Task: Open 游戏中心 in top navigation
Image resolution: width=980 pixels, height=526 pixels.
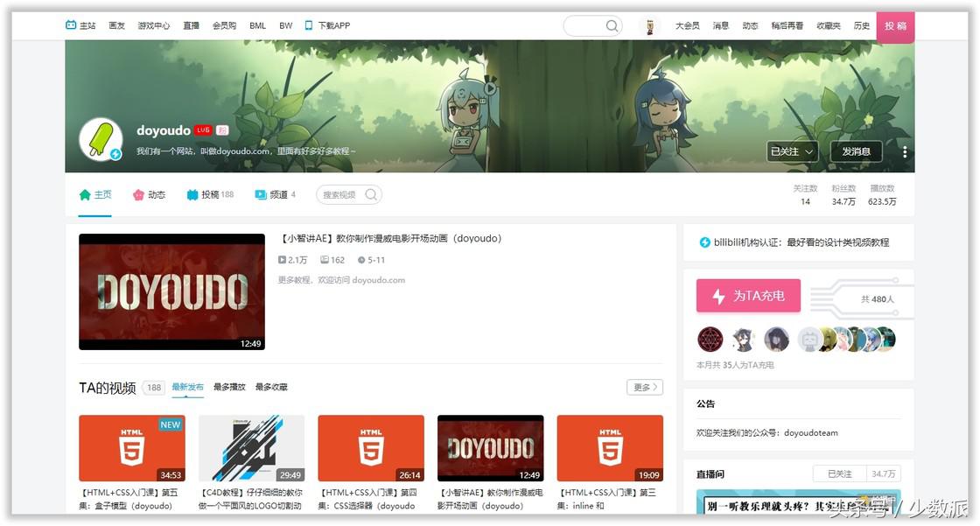Action: click(154, 25)
